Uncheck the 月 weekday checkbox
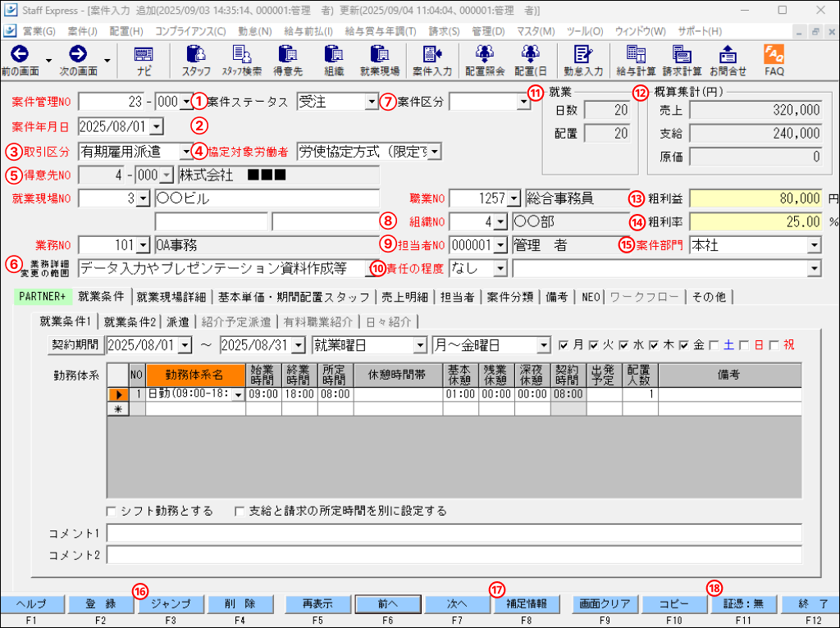840x628 pixels. [x=564, y=345]
